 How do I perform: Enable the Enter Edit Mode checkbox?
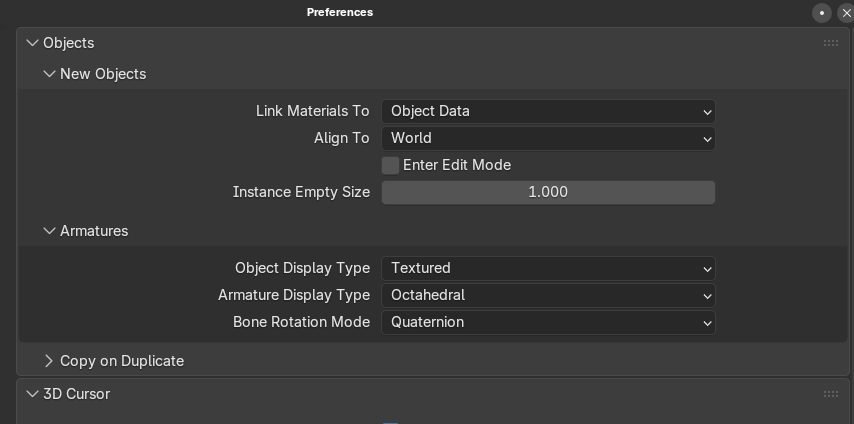(391, 165)
